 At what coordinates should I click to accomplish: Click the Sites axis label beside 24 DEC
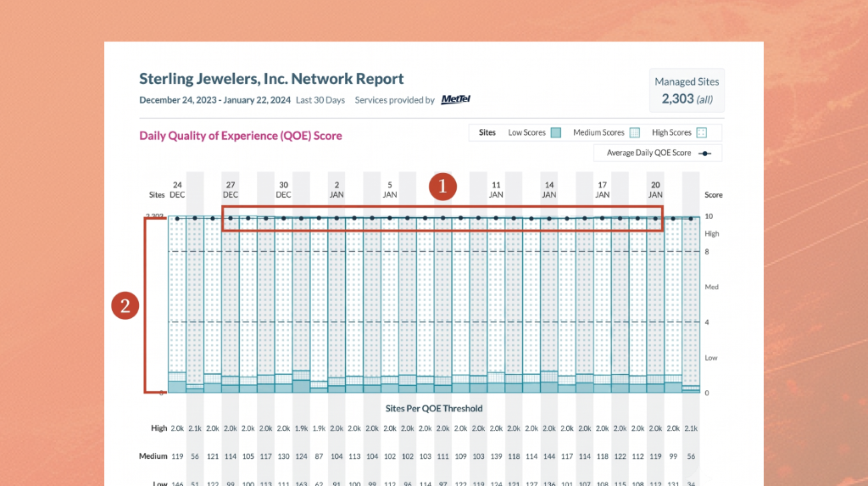[157, 195]
